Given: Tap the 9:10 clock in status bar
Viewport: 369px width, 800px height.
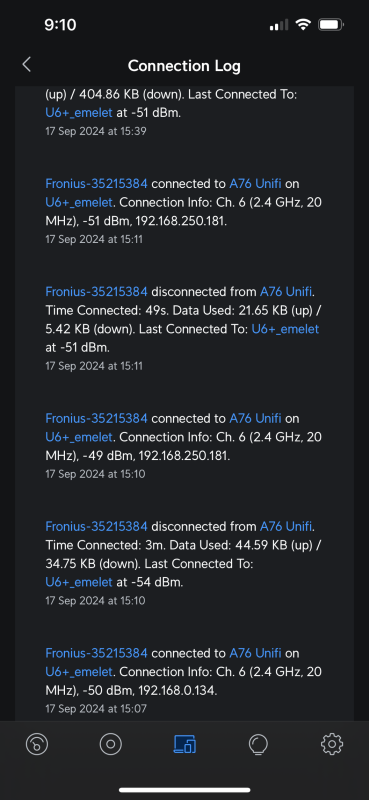Looking at the screenshot, I should pos(60,24).
